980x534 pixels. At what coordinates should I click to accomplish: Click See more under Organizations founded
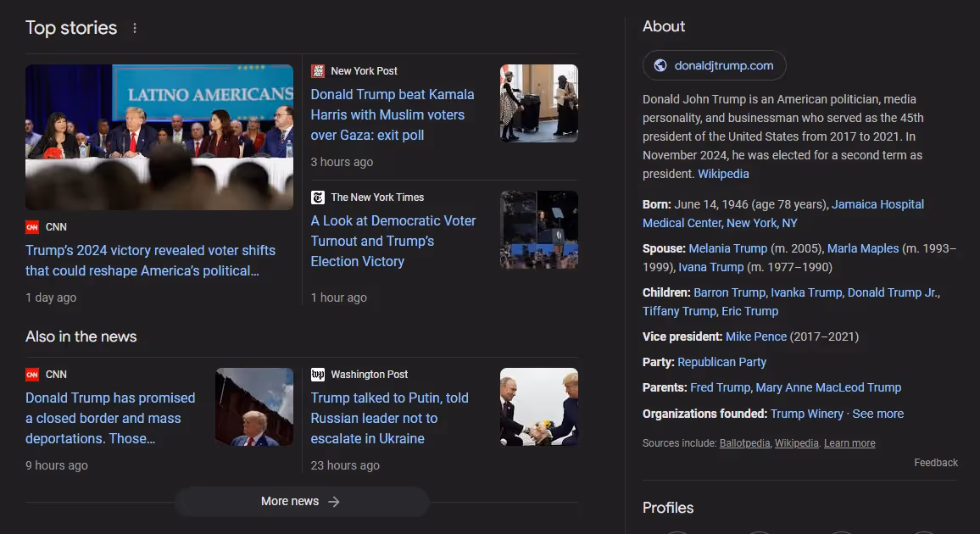878,414
